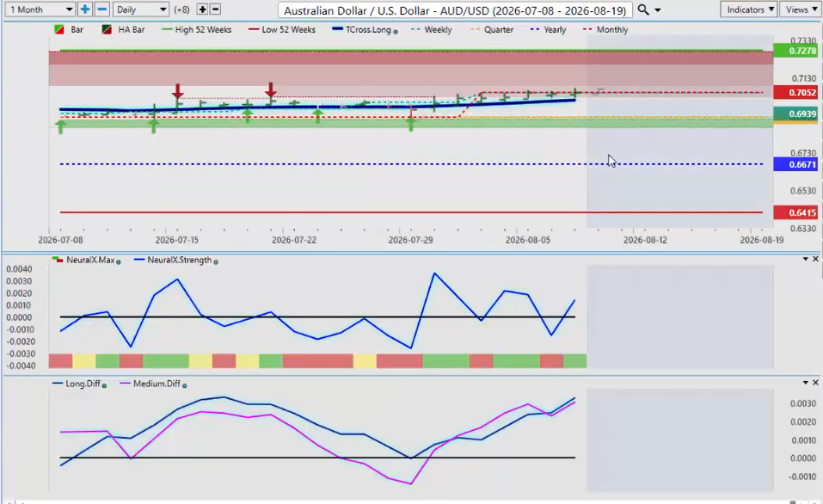Click the Long.Diff settings dot
The width and height of the screenshot is (823, 504).
(x=104, y=385)
